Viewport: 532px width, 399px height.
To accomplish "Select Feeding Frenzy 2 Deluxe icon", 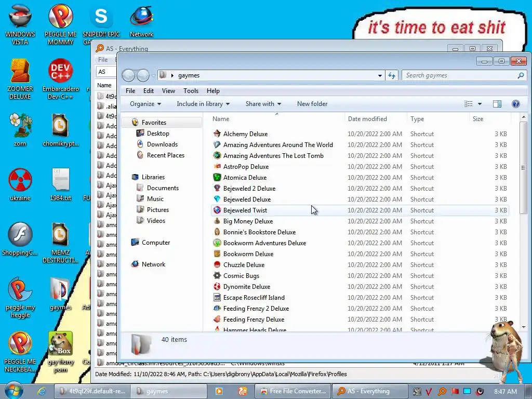I will pos(217,308).
